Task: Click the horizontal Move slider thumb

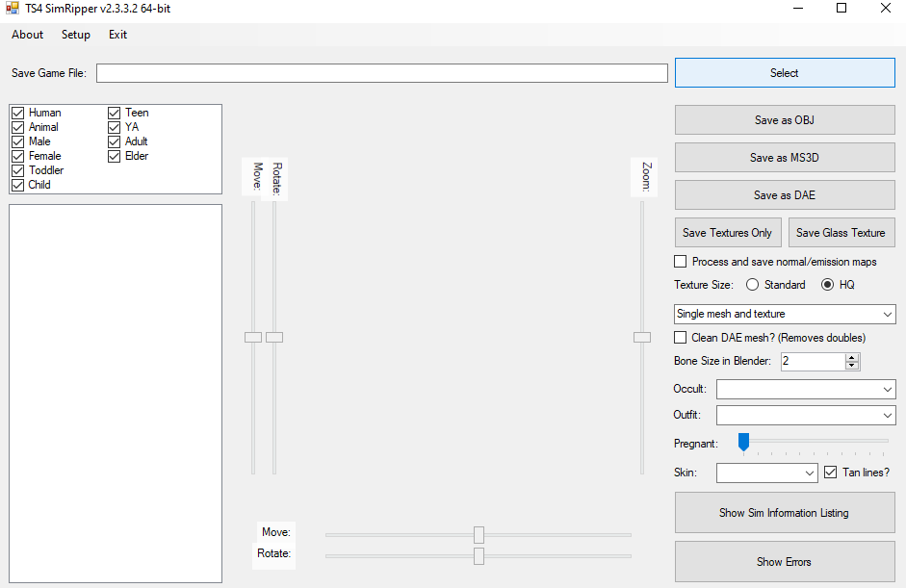Action: (x=479, y=535)
